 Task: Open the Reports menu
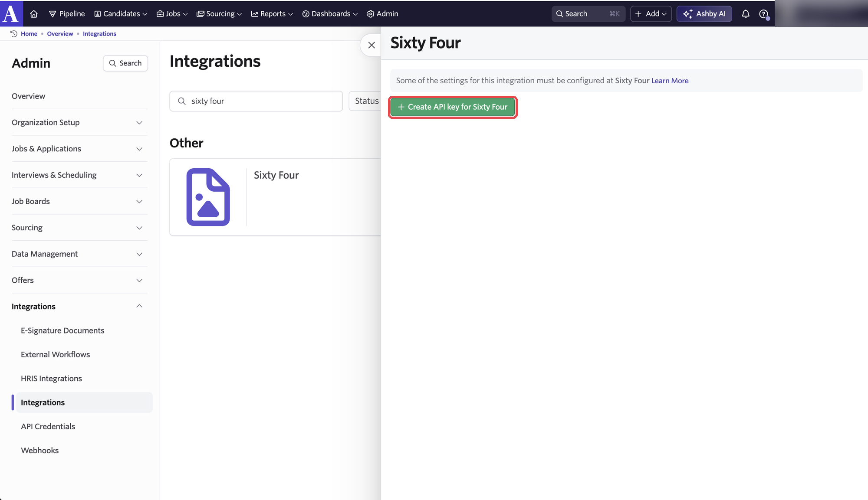pos(272,14)
